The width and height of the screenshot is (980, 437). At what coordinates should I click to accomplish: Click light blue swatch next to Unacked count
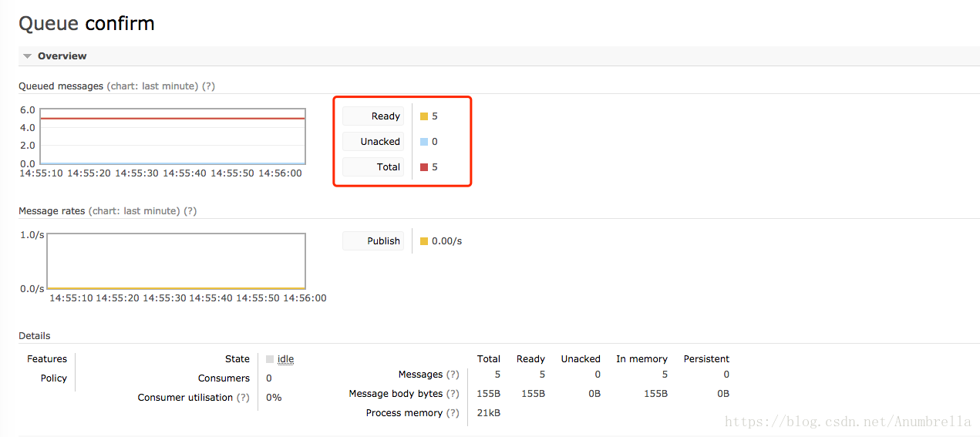point(424,142)
